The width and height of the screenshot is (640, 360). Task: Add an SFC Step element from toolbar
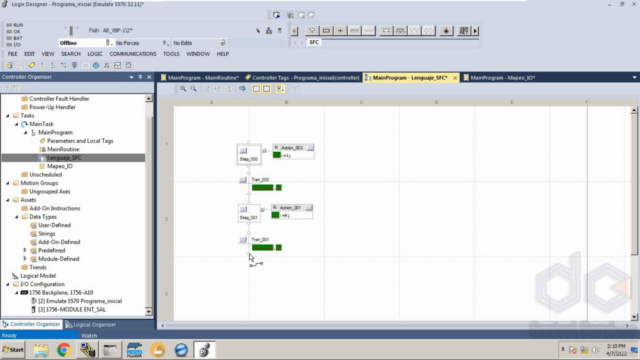326,31
